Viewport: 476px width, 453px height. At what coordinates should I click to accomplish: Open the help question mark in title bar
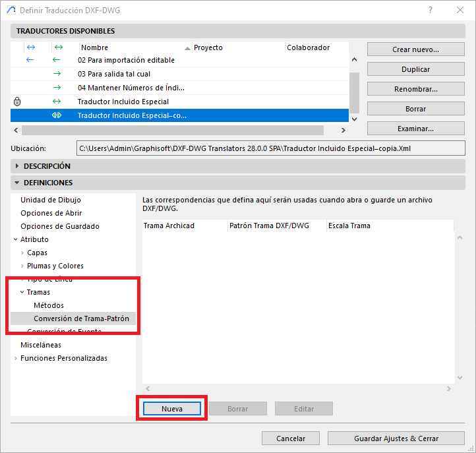(x=430, y=11)
